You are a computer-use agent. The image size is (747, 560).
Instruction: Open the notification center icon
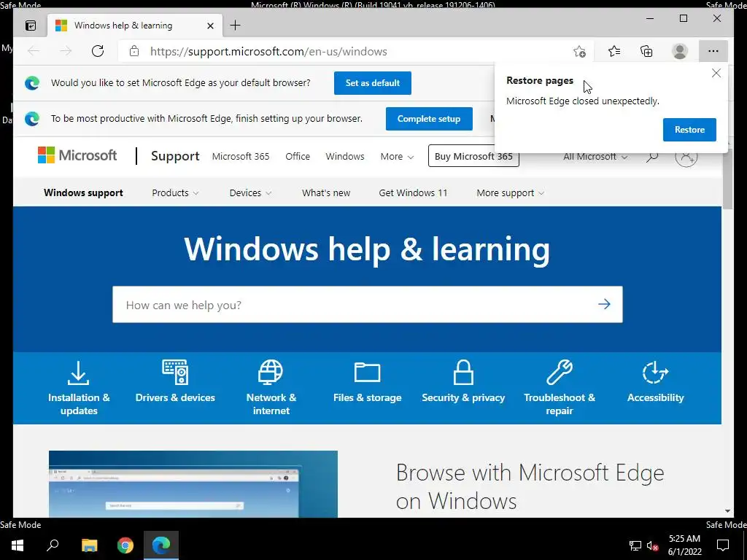coord(723,545)
